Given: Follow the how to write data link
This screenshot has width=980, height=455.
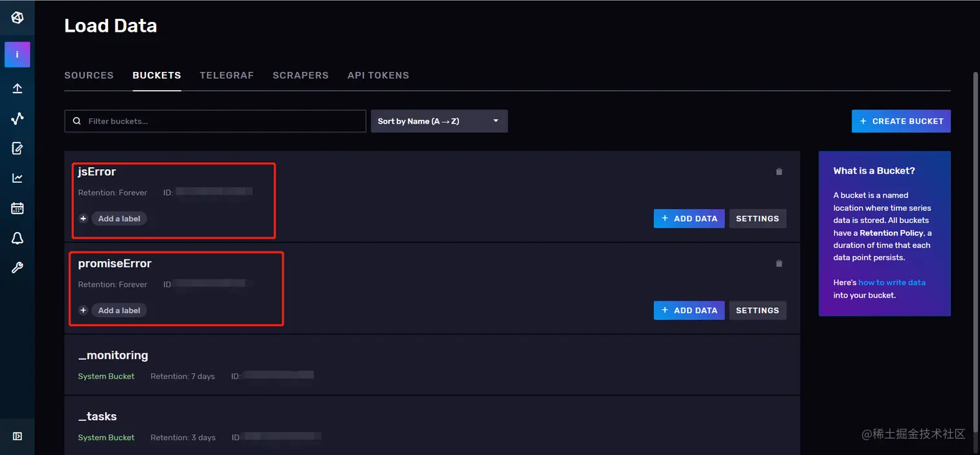Looking at the screenshot, I should [892, 283].
